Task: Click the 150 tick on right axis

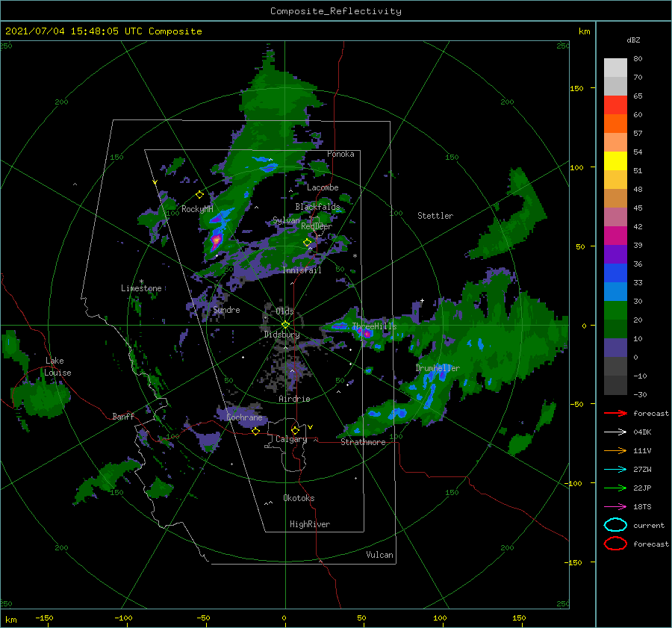Action: (x=576, y=88)
